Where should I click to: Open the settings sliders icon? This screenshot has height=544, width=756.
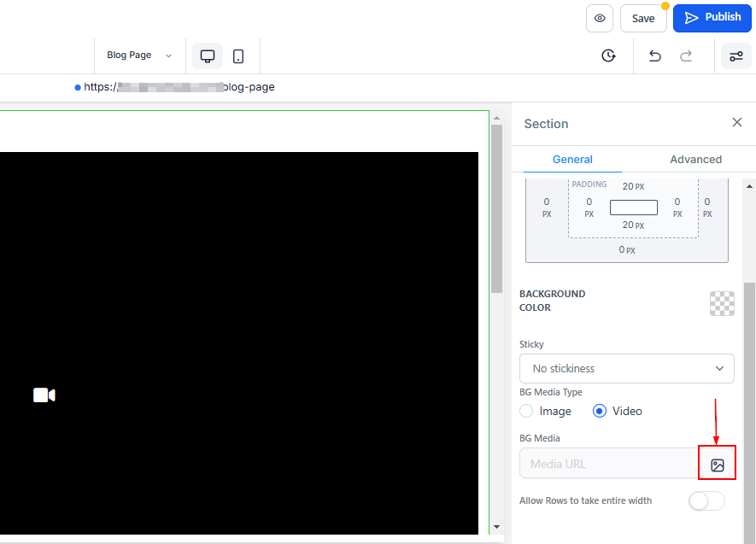tap(735, 56)
